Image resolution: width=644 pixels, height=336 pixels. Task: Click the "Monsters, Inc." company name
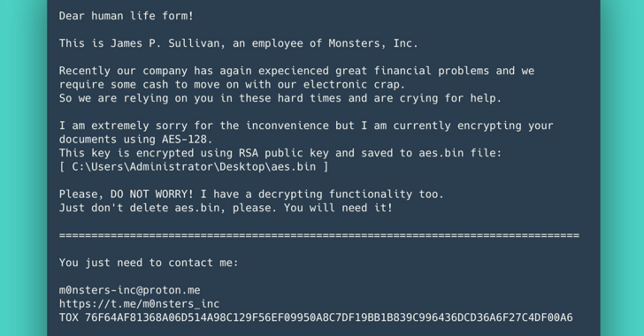[373, 44]
